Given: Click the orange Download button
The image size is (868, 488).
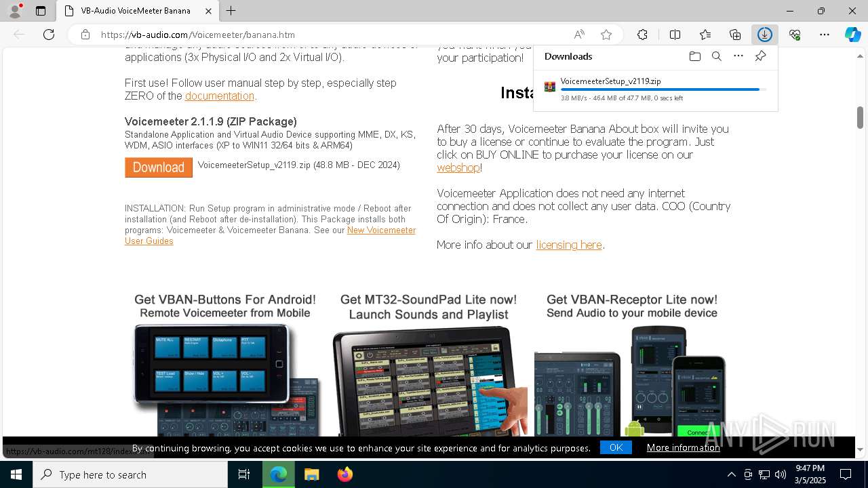Looking at the screenshot, I should (159, 167).
